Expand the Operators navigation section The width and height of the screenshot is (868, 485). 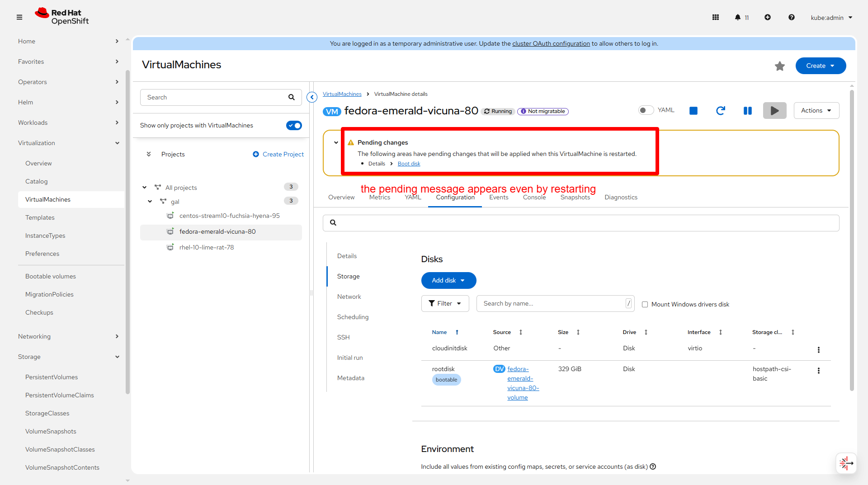(69, 82)
